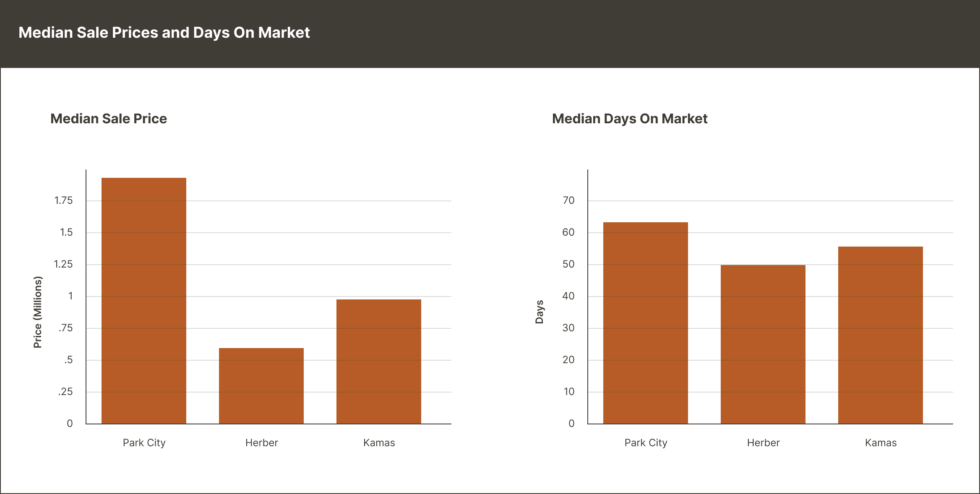Click 'Park City' label under the days chart
This screenshot has width=980, height=494.
coord(646,443)
